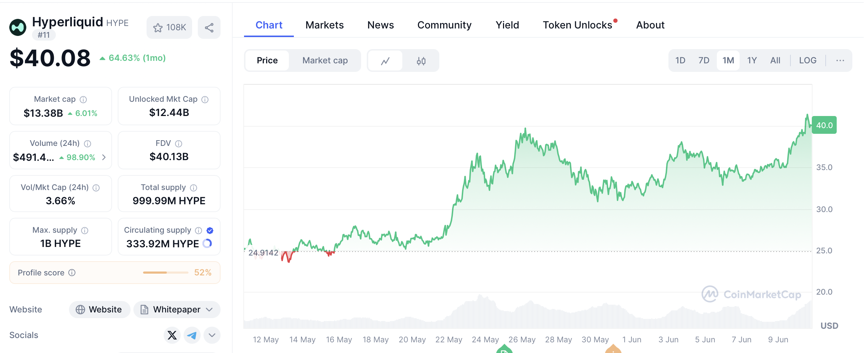This screenshot has height=353, width=868.
Task: Toggle LOG scale on the chart
Action: pos(808,60)
